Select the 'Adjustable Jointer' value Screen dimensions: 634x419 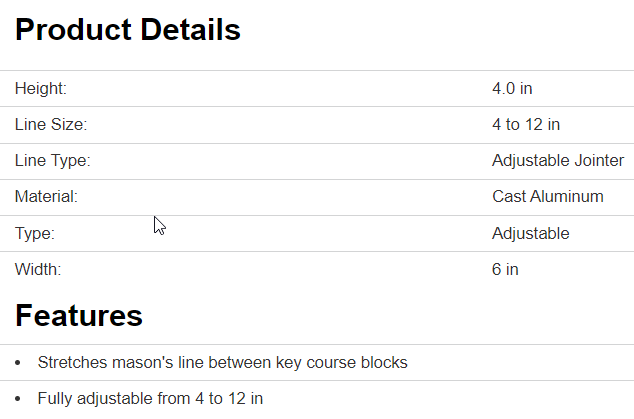(558, 161)
